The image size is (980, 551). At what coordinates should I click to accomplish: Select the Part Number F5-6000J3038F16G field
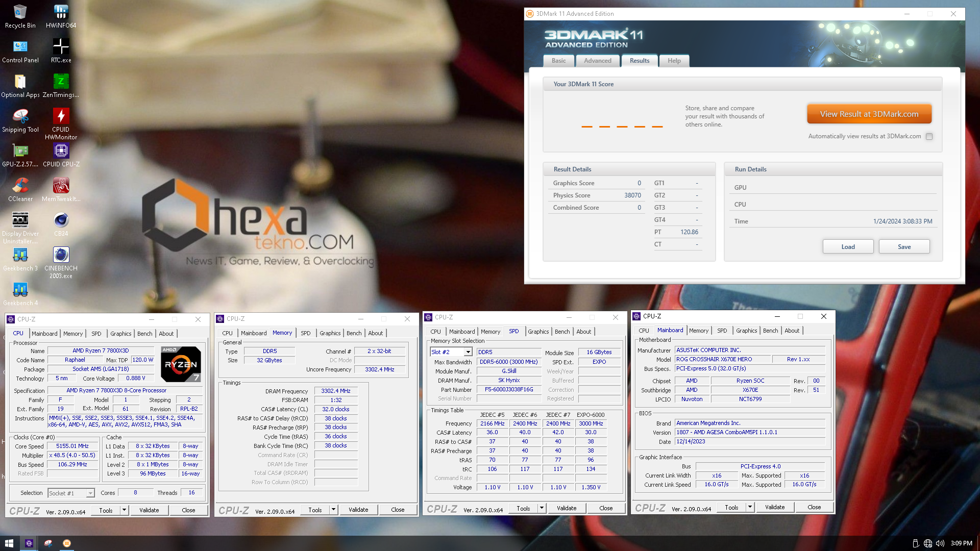pos(509,390)
